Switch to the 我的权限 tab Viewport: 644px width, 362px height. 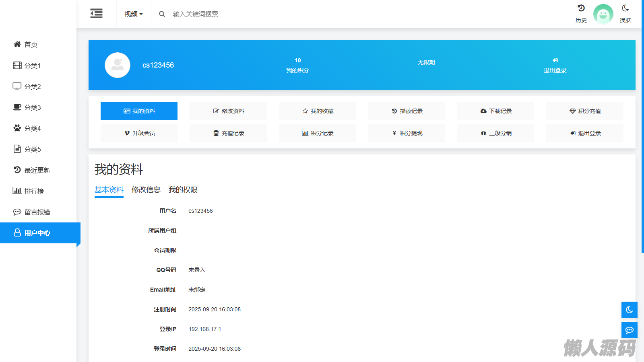coord(183,190)
